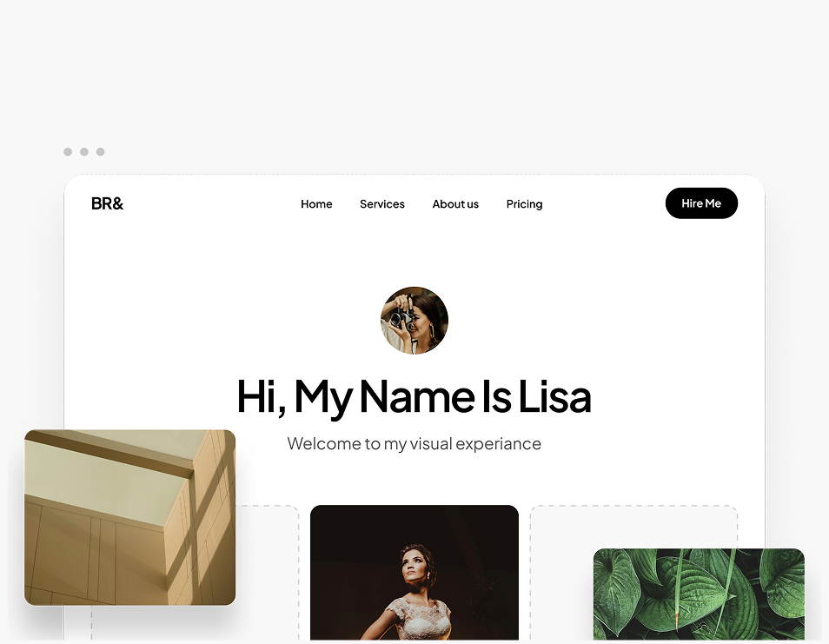The height and width of the screenshot is (644, 829).
Task: Open the green leaves photo
Action: click(699, 594)
